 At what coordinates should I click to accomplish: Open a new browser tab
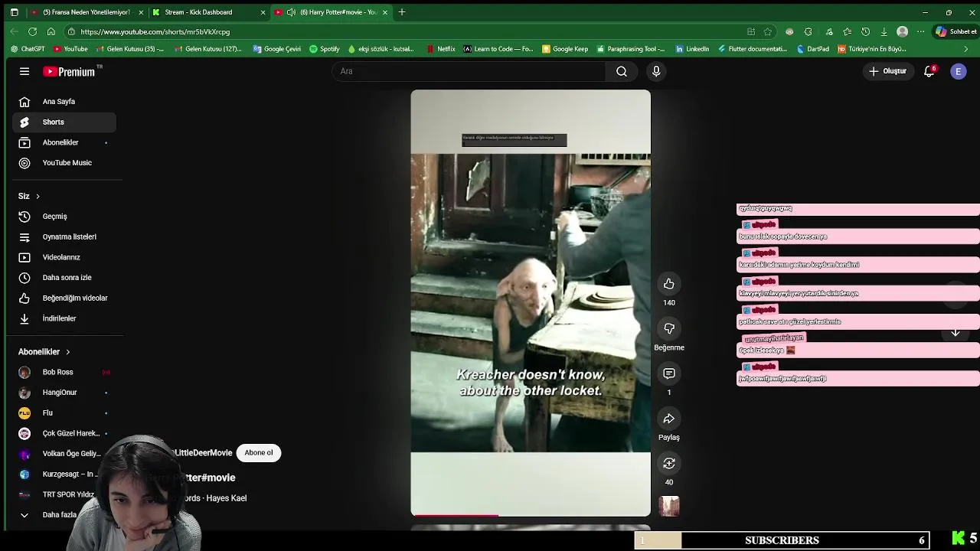click(402, 12)
